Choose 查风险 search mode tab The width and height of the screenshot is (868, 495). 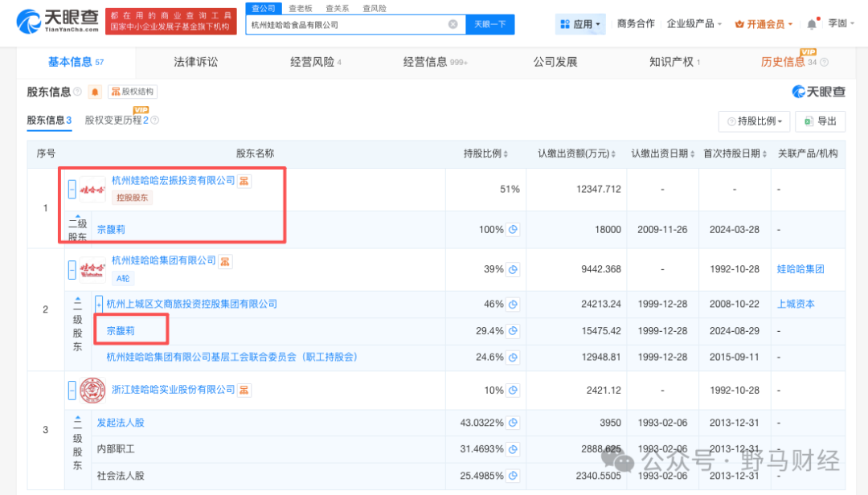375,8
